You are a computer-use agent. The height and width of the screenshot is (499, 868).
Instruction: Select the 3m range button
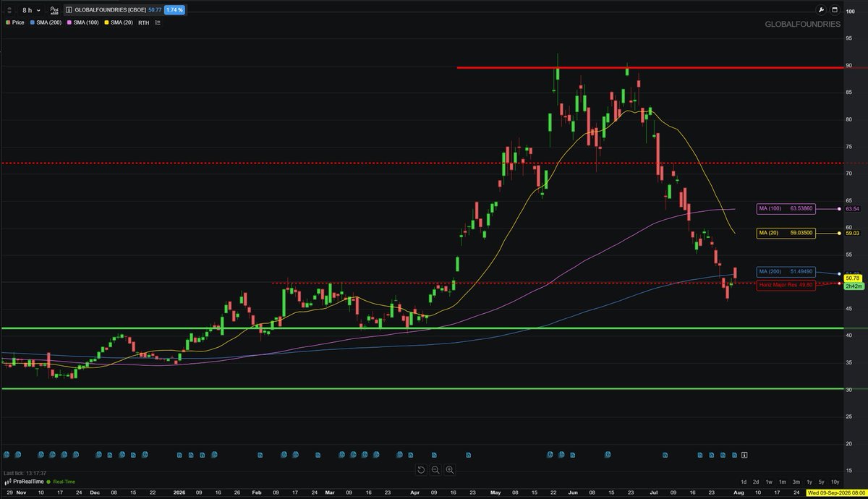[x=796, y=482]
